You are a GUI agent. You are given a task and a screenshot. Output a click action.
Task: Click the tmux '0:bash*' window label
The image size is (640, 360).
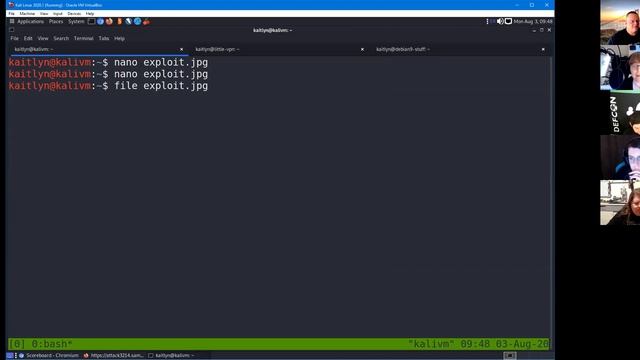pos(51,344)
